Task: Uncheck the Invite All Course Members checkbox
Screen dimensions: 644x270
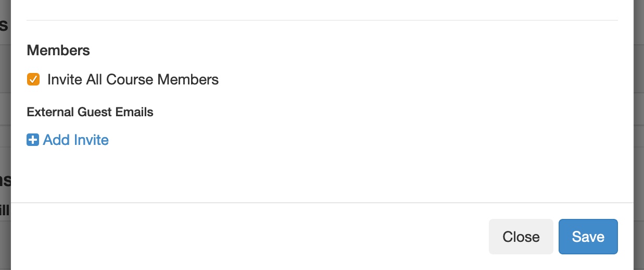Action: pyautogui.click(x=33, y=80)
